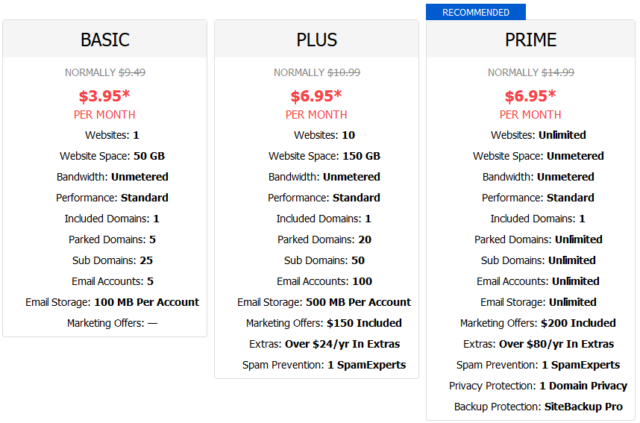The image size is (640, 423).
Task: Select the PRIME plan header
Action: (531, 40)
